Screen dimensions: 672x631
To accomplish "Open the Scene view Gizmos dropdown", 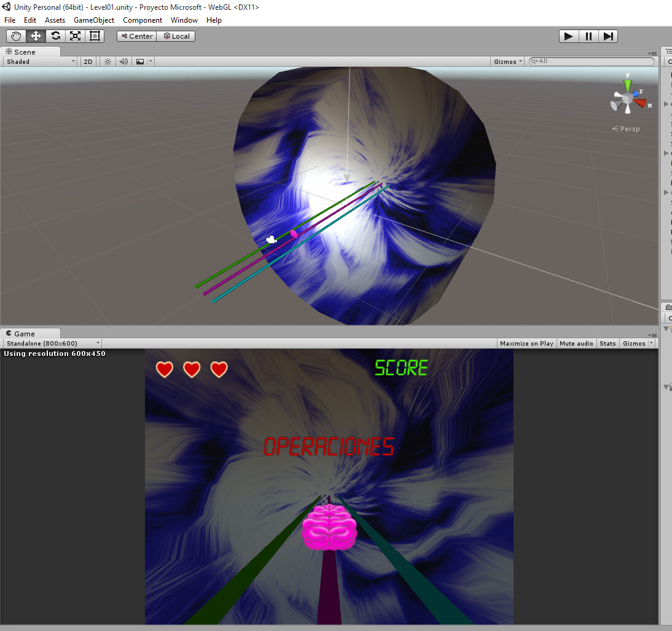I will coord(507,61).
